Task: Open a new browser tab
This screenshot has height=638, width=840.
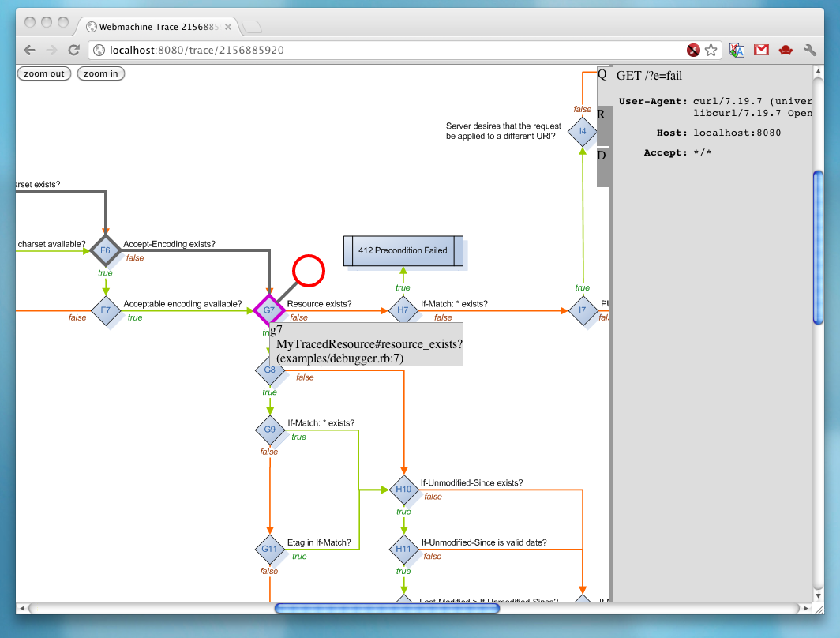Action: [251, 26]
